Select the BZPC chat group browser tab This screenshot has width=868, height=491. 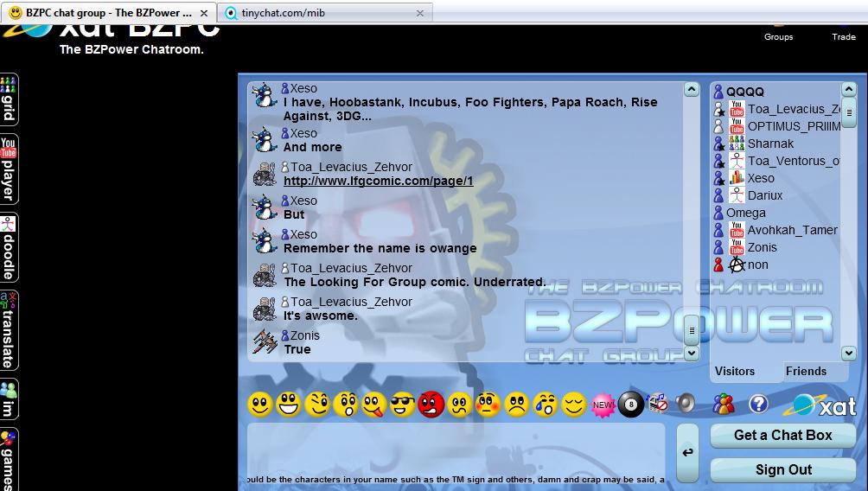(109, 13)
